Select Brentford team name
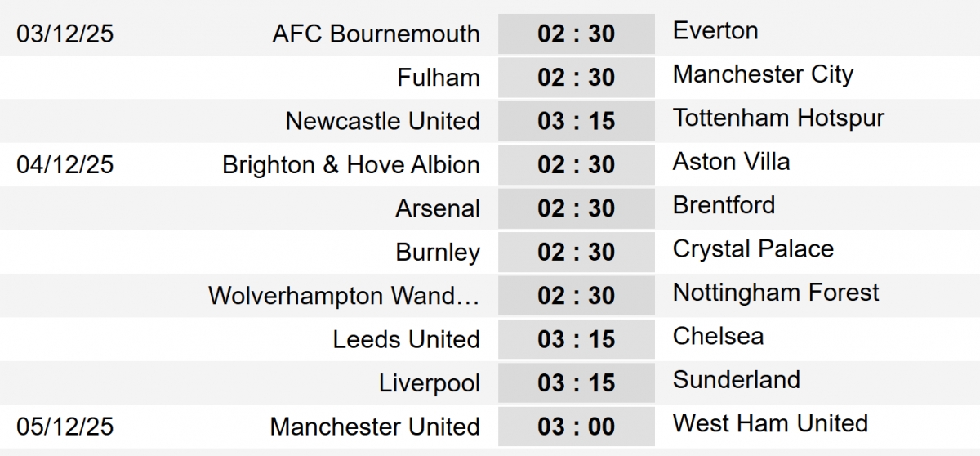This screenshot has height=456, width=980. point(724,205)
